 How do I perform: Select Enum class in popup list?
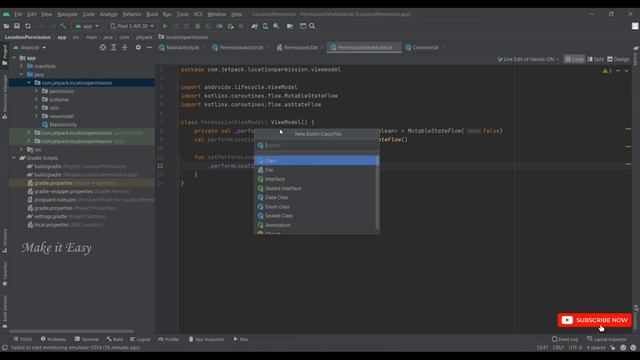click(x=316, y=207)
